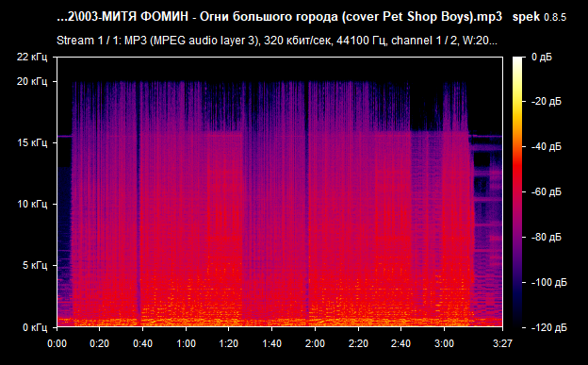
Task: Click the -120 дБ level label
Action: 549,328
